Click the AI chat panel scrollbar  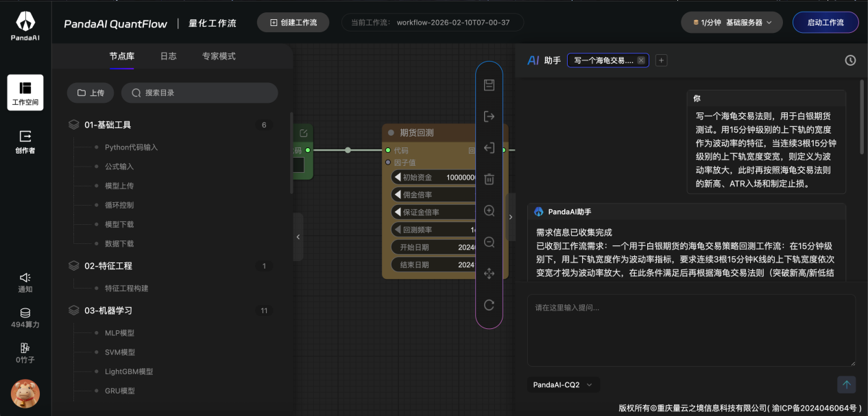[x=863, y=117]
